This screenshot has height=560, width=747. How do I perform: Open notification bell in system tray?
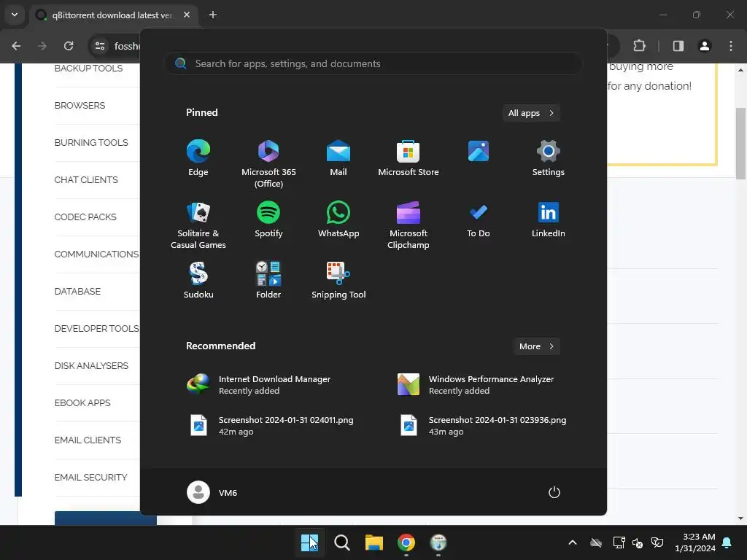(727, 542)
